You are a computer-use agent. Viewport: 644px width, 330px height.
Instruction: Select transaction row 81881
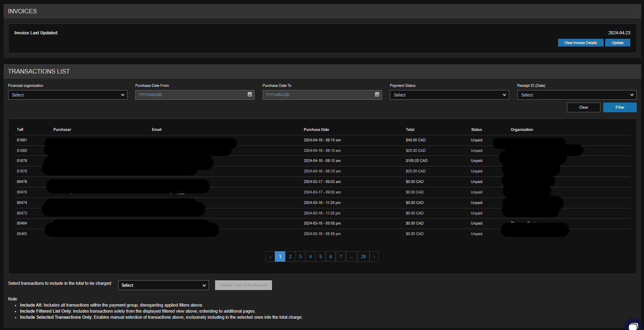point(22,140)
